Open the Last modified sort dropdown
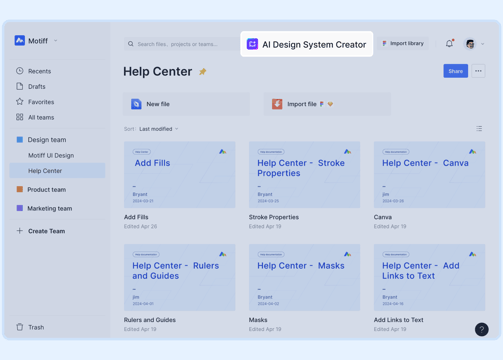The image size is (503, 360). pos(159,129)
